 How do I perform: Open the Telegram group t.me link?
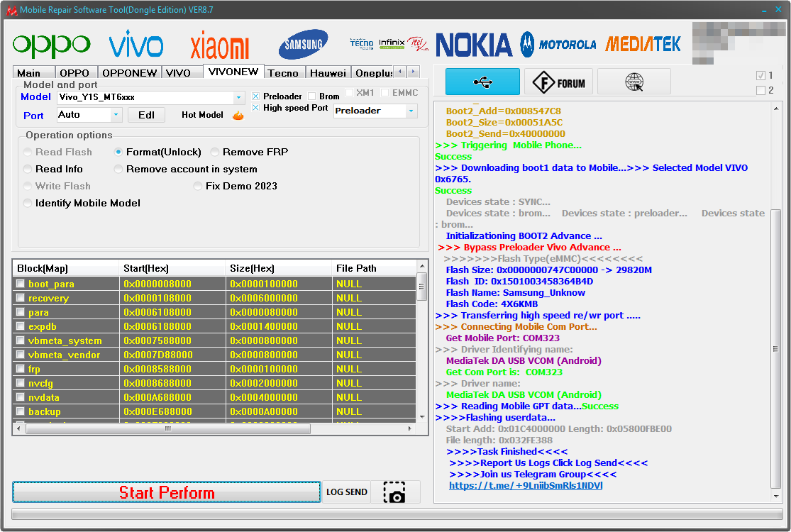(x=526, y=486)
